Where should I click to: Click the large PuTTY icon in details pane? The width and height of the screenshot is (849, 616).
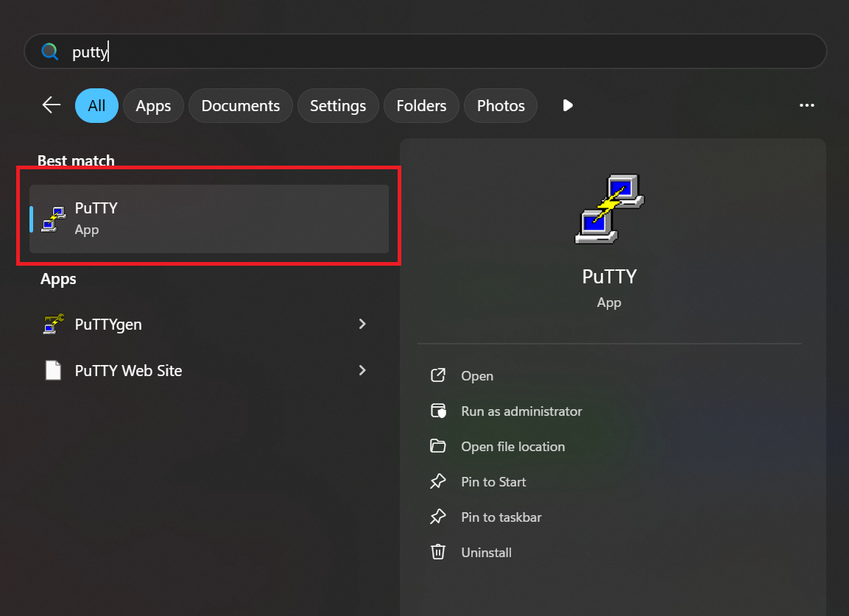(609, 209)
